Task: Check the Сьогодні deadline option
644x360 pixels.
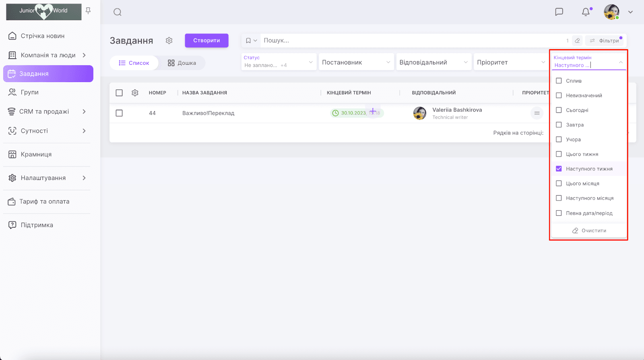Action: tap(559, 110)
